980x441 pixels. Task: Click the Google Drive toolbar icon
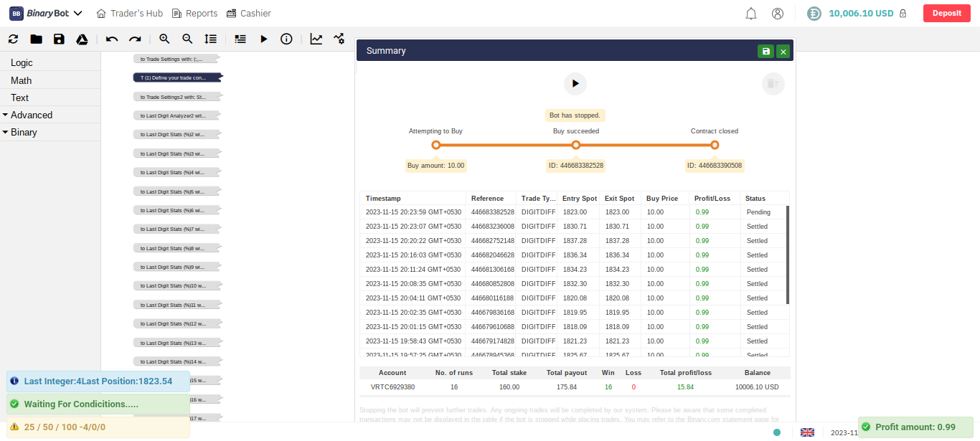pyautogui.click(x=83, y=39)
